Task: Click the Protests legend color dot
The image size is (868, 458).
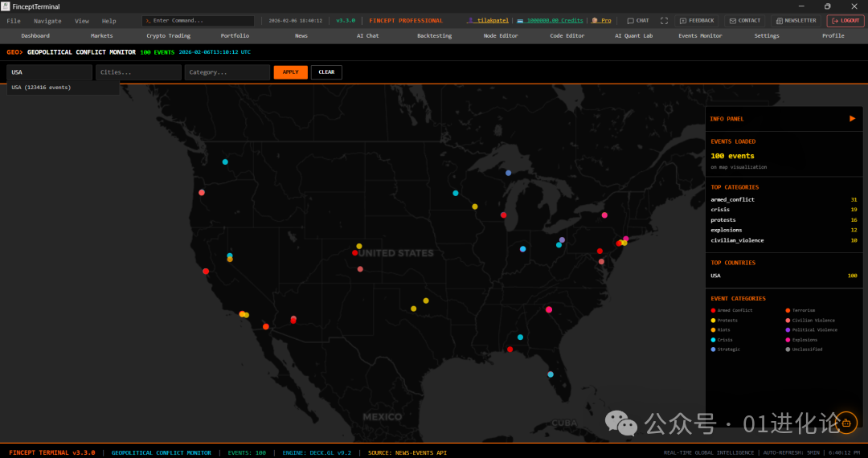Action: tap(713, 321)
